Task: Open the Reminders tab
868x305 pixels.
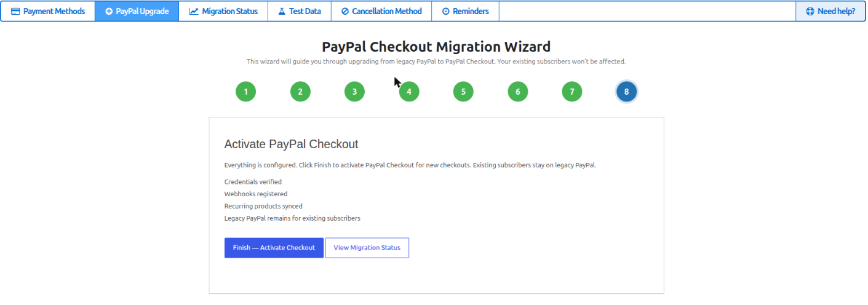Action: (x=465, y=11)
